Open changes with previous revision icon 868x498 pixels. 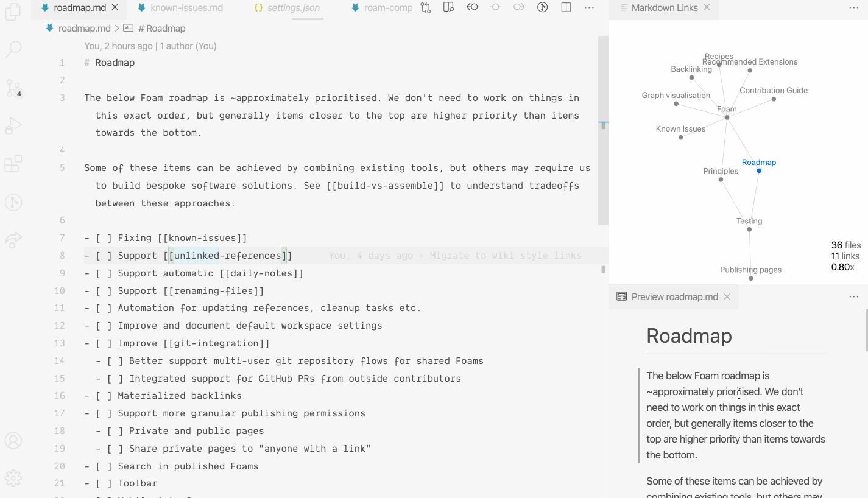(472, 8)
